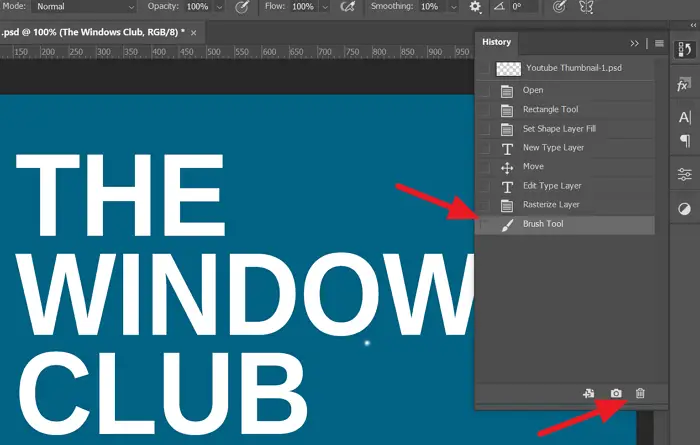
Task: Select the Rectangle Tool history state
Action: [565, 109]
